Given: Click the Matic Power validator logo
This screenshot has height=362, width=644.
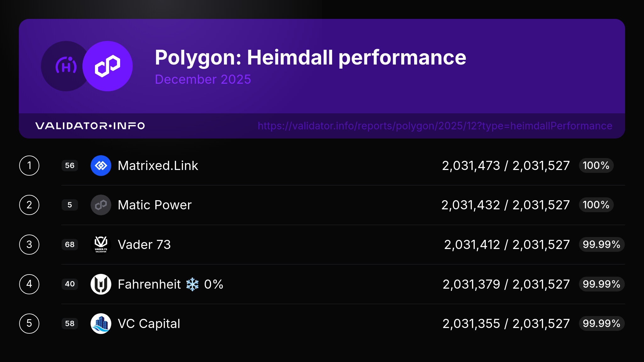Looking at the screenshot, I should pyautogui.click(x=101, y=205).
